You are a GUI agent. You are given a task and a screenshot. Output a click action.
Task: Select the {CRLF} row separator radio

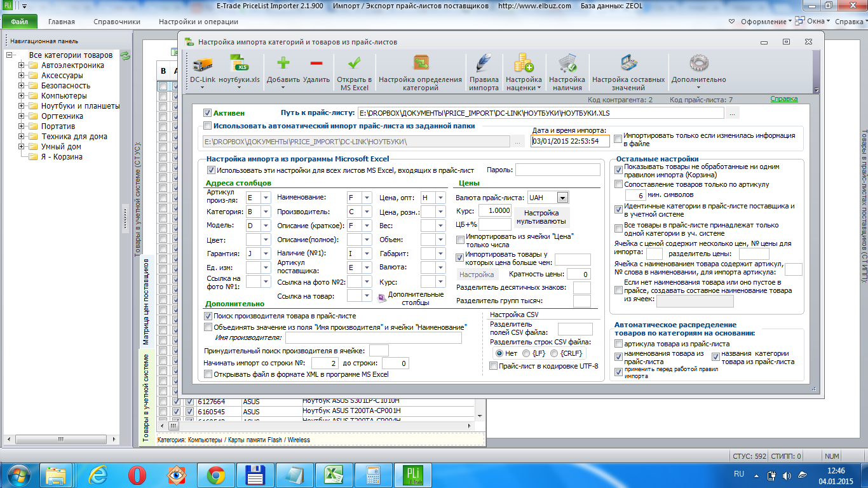pyautogui.click(x=555, y=353)
